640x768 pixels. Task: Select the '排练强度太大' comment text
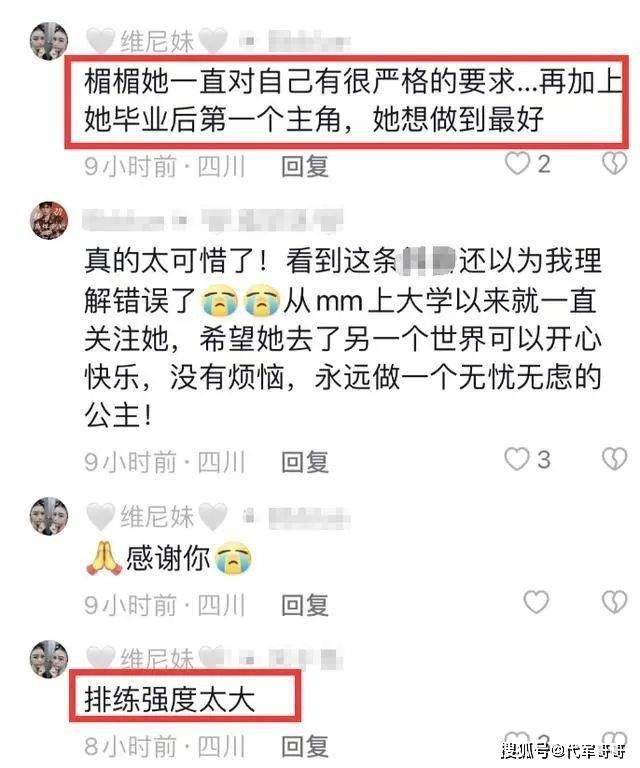[170, 699]
